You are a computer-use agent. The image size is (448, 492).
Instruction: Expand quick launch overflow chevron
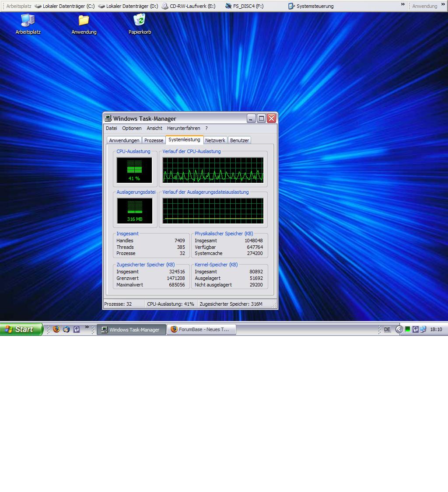tap(87, 327)
